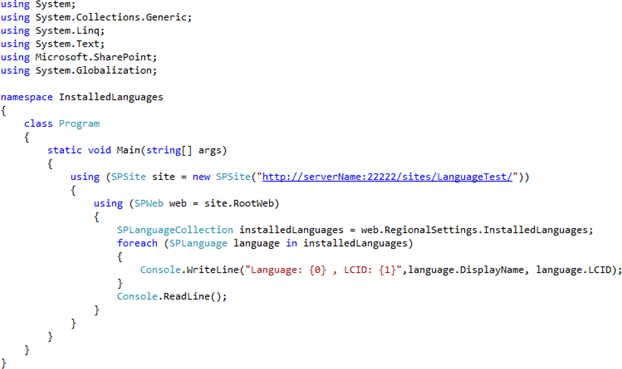Click 'System.Text' in the using directive

67,44
